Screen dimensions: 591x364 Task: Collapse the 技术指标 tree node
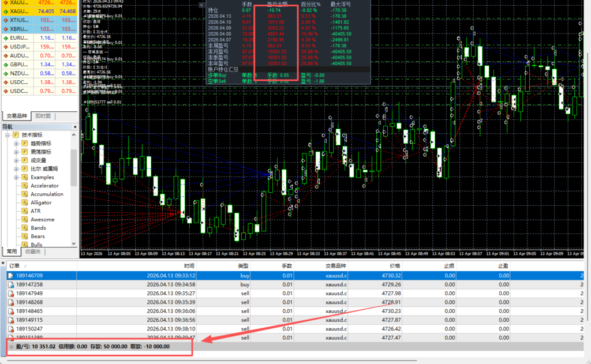pos(8,135)
